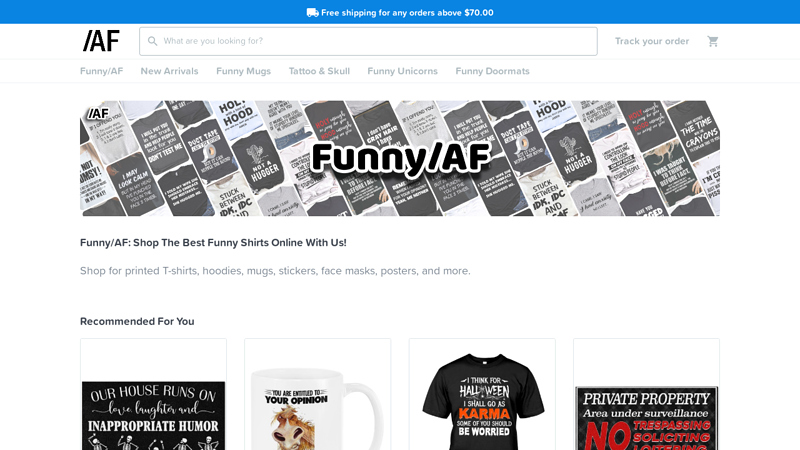Open the New Arrivals category

pos(169,71)
